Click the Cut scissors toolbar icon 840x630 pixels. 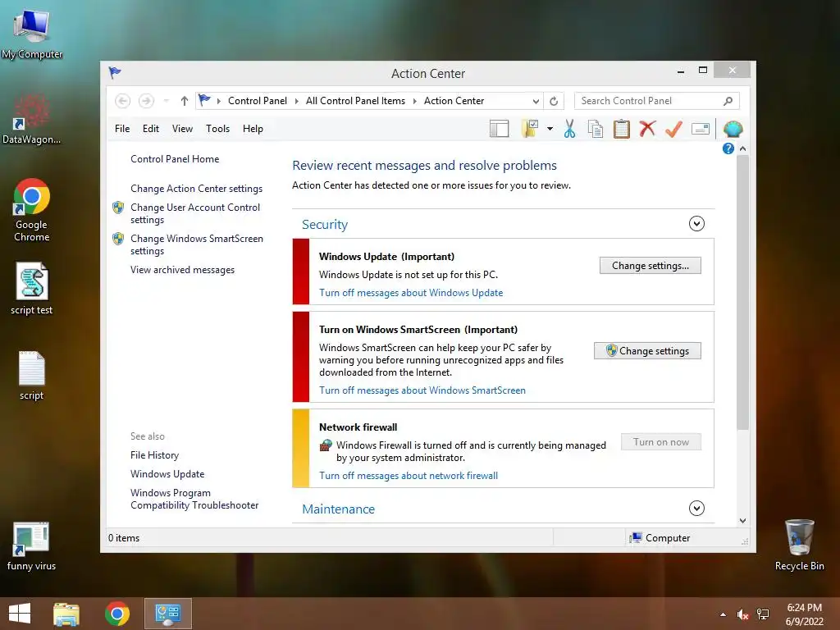(x=569, y=129)
